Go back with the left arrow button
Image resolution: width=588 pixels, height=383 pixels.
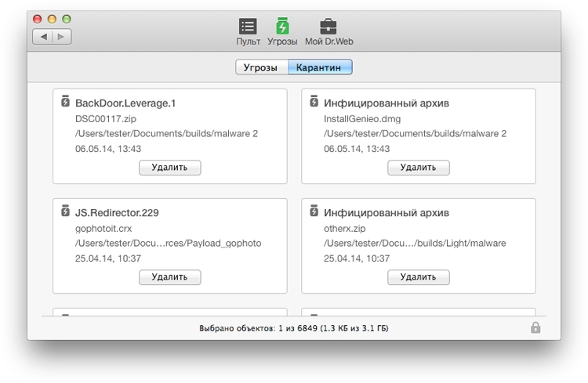(x=43, y=36)
